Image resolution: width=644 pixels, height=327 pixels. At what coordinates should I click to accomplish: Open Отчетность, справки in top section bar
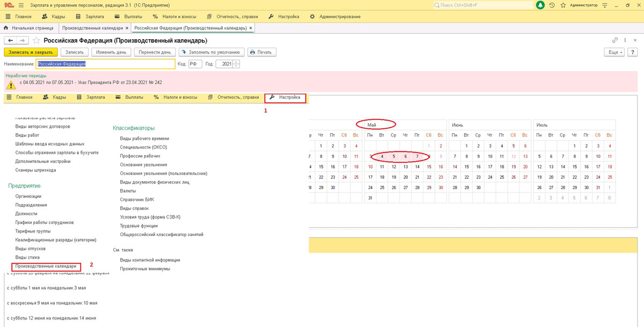click(231, 17)
